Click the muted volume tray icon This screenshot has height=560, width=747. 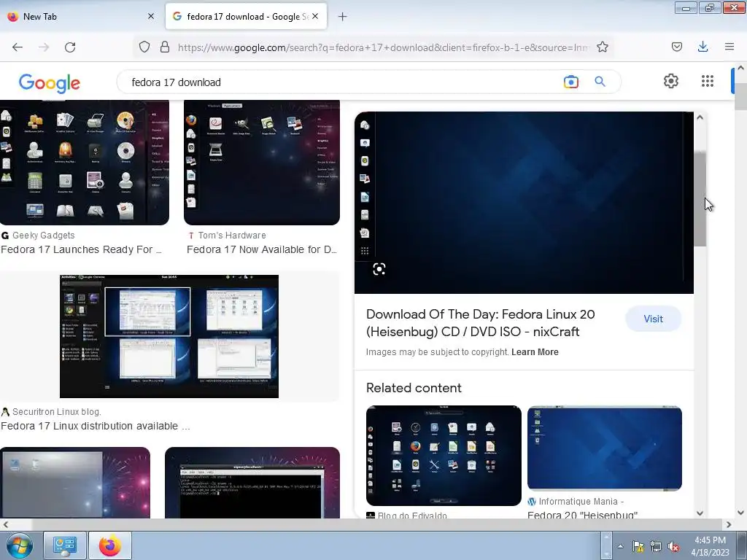pos(673,546)
